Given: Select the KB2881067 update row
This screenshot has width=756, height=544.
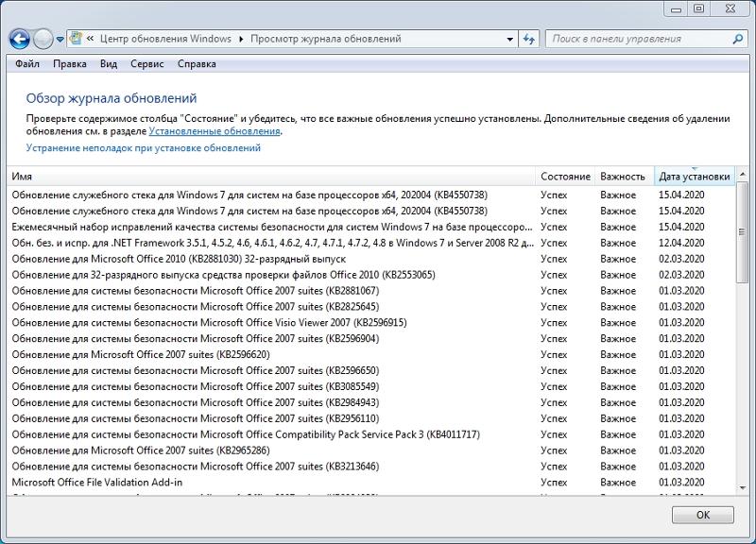Looking at the screenshot, I should [x=370, y=291].
